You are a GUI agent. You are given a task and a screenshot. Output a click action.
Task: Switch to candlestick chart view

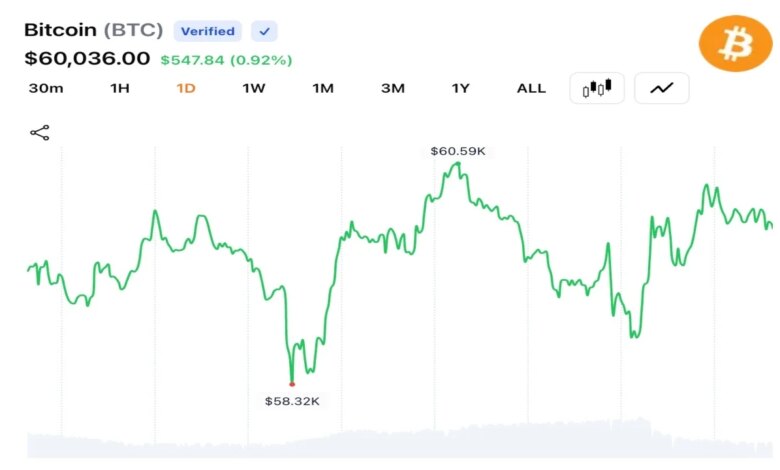[x=597, y=88]
